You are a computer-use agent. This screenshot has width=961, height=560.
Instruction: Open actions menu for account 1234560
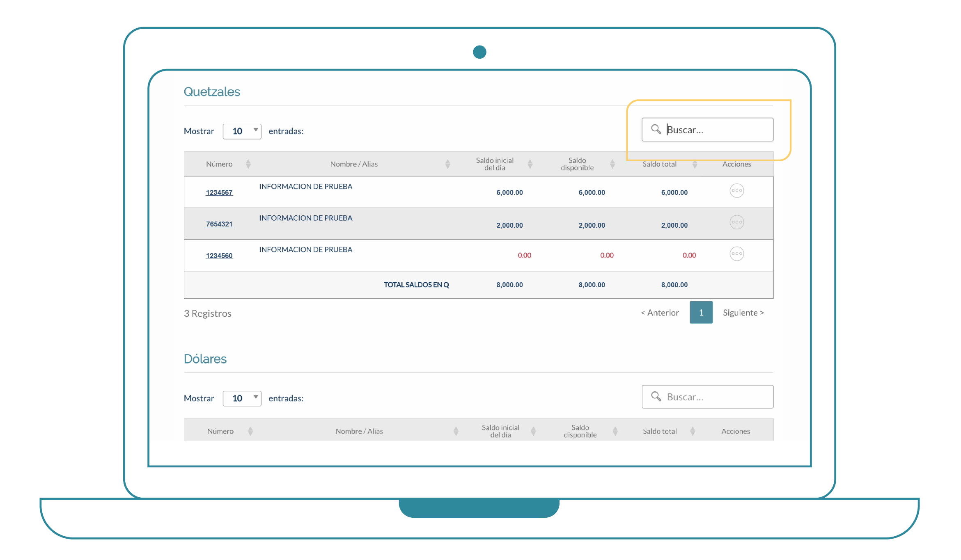click(736, 254)
